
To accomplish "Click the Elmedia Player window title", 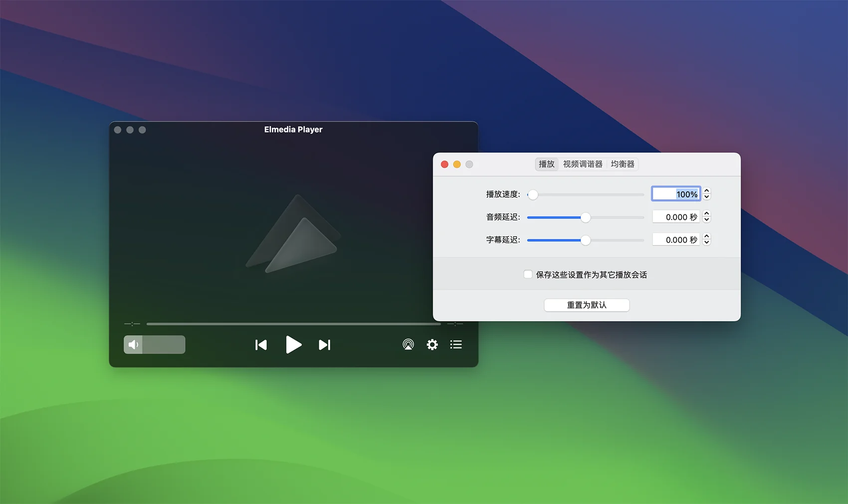I will [x=293, y=130].
